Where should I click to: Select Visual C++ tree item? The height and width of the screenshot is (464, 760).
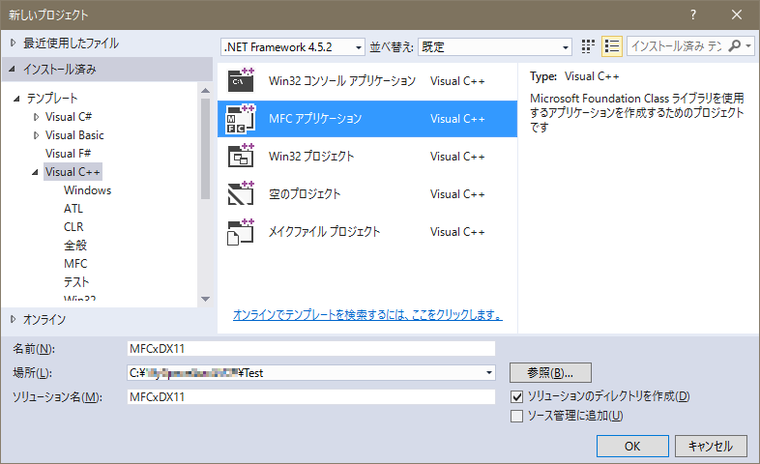tap(73, 172)
